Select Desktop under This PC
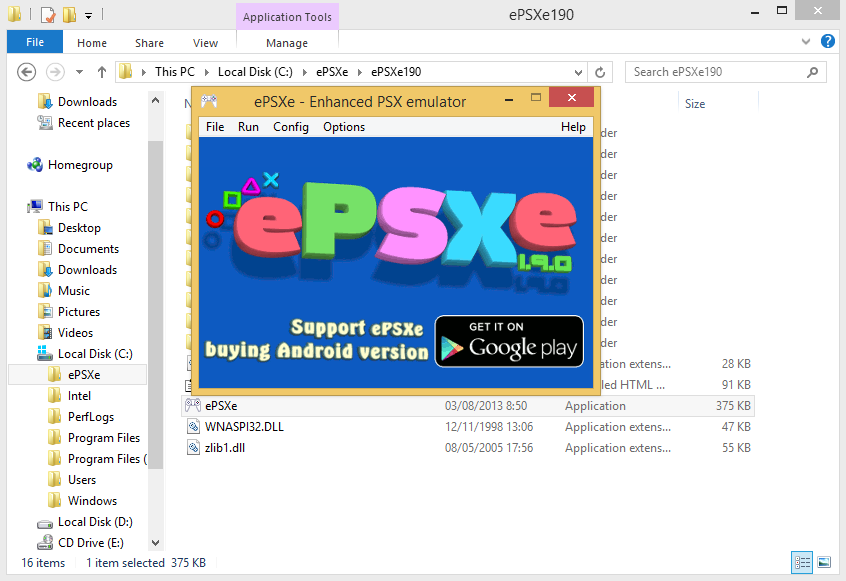Screen dimensions: 846x581 (79, 228)
